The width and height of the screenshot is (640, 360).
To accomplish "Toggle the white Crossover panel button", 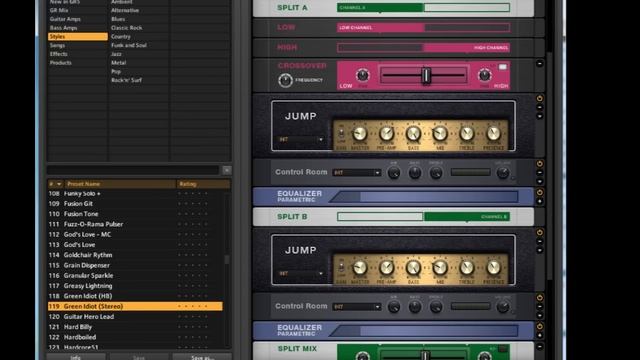I will [x=503, y=67].
